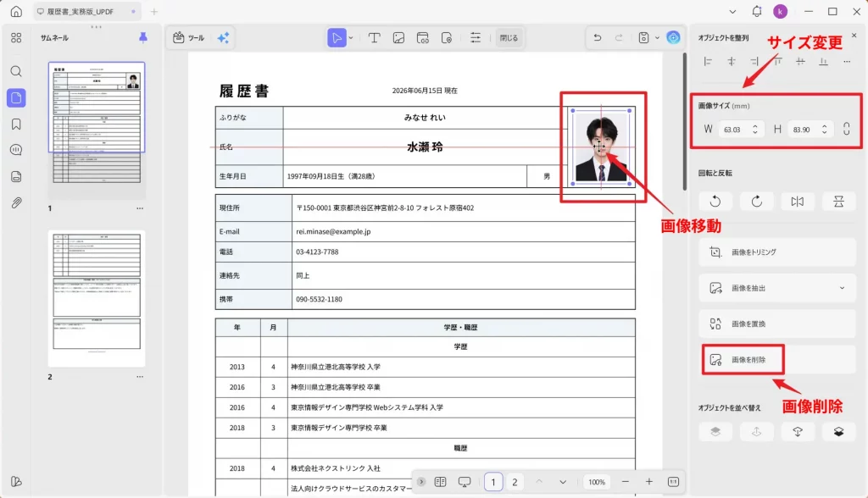This screenshot has width=868, height=498.
Task: Flip the image horizontally
Action: coord(797,202)
